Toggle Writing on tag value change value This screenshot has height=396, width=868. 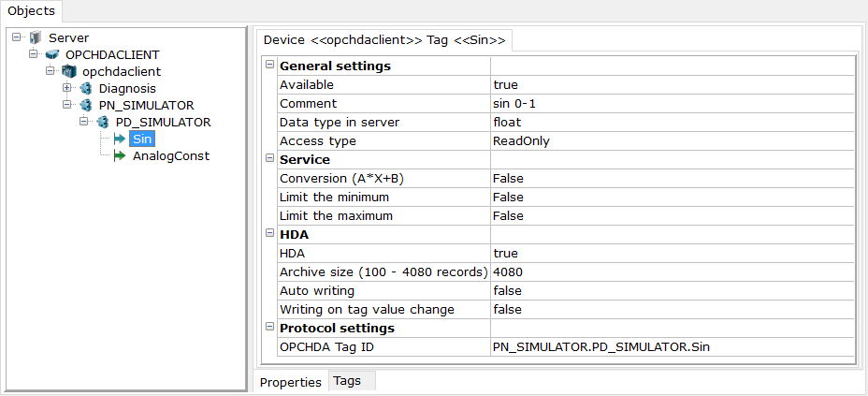[x=672, y=310]
